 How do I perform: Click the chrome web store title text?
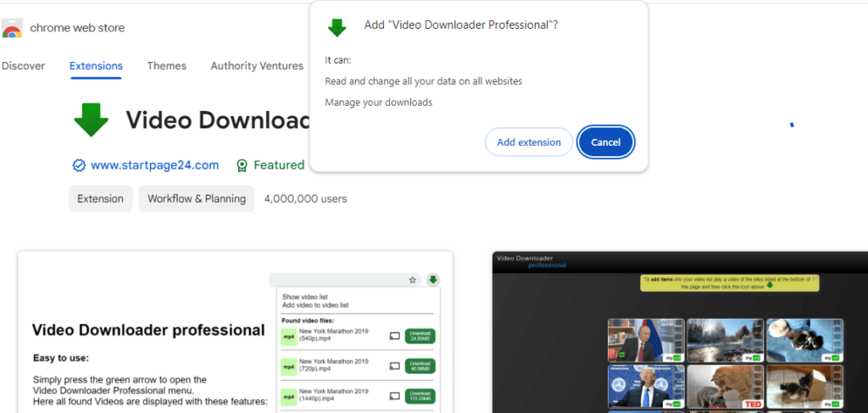tap(77, 28)
